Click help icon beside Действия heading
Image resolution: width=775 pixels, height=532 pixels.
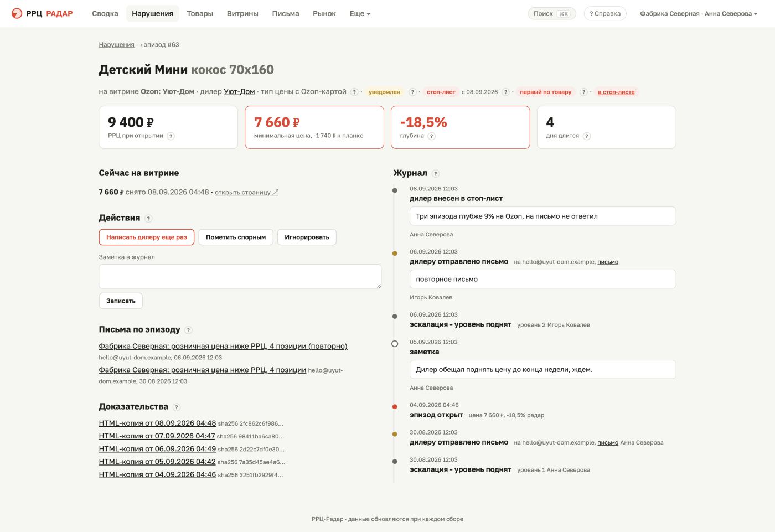148,219
